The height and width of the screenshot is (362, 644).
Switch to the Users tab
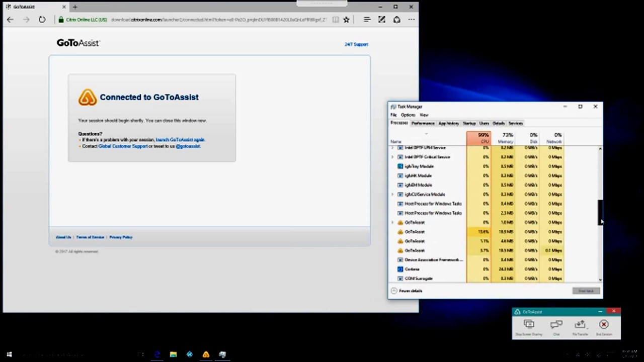(x=484, y=123)
